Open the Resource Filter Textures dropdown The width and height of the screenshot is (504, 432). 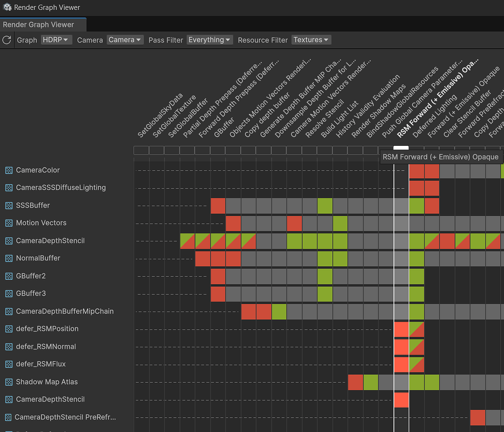[x=311, y=40]
